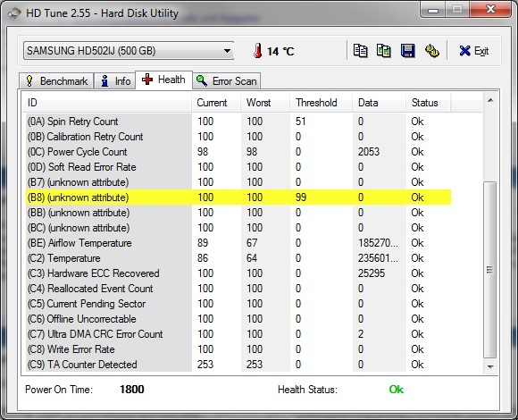
Task: Click the thermometer temperature icon
Action: (258, 51)
